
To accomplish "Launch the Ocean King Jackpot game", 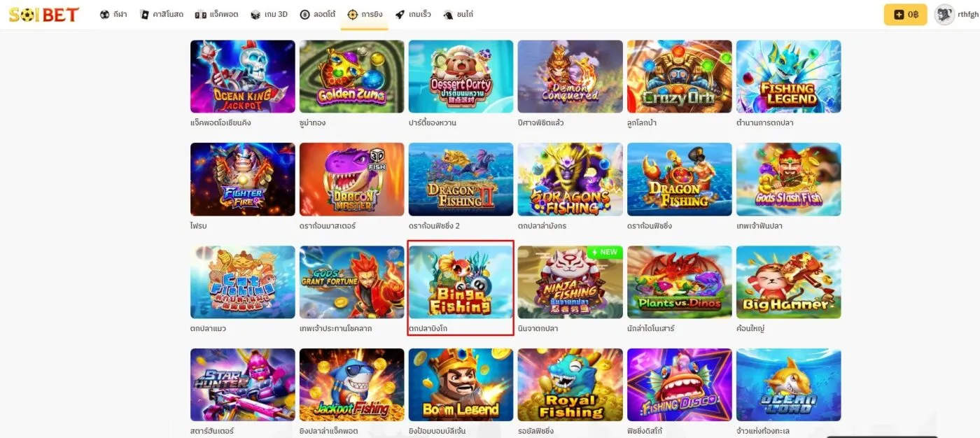I will click(x=243, y=76).
